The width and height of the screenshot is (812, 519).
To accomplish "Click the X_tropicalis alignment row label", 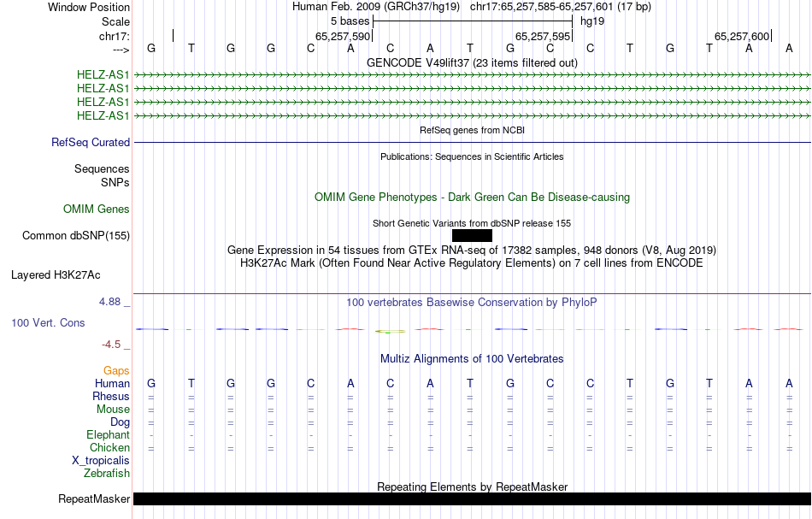I will (x=101, y=461).
